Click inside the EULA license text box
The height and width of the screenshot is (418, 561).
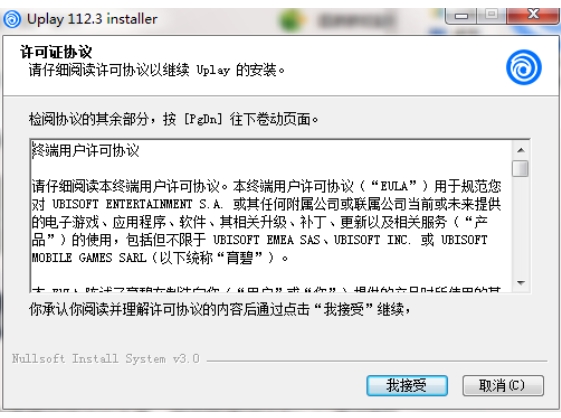271,216
